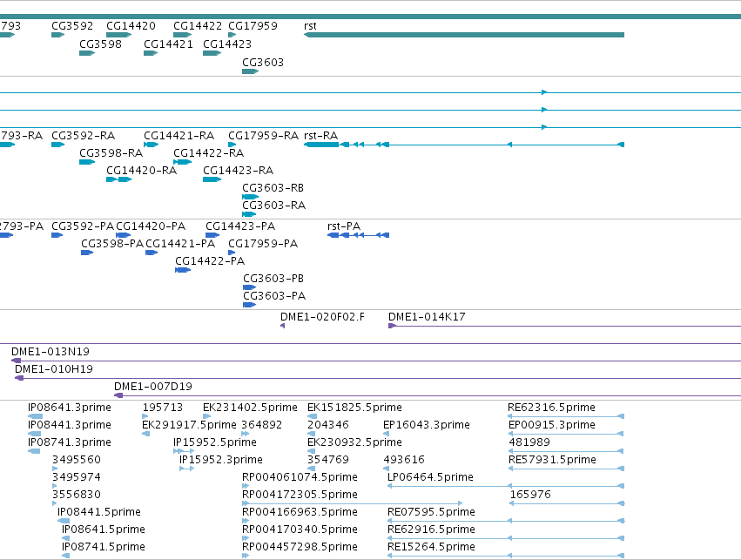Click the LP06464.5prime EST label
741x560 pixels.
tap(430, 478)
